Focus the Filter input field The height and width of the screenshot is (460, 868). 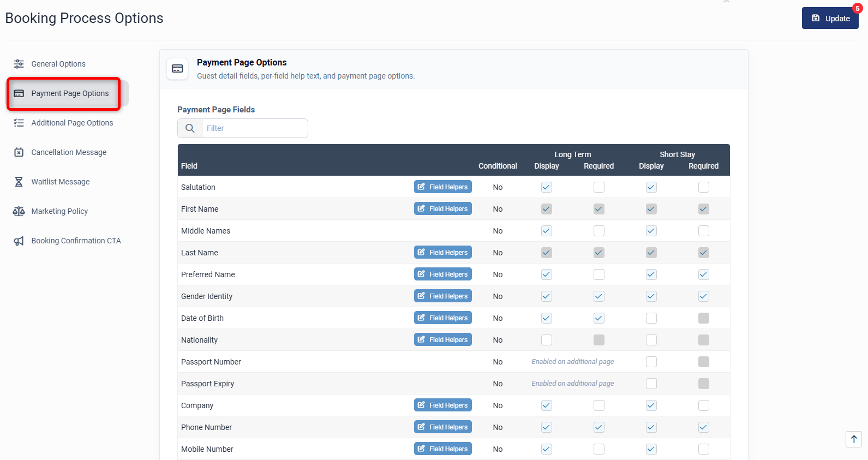click(x=255, y=128)
